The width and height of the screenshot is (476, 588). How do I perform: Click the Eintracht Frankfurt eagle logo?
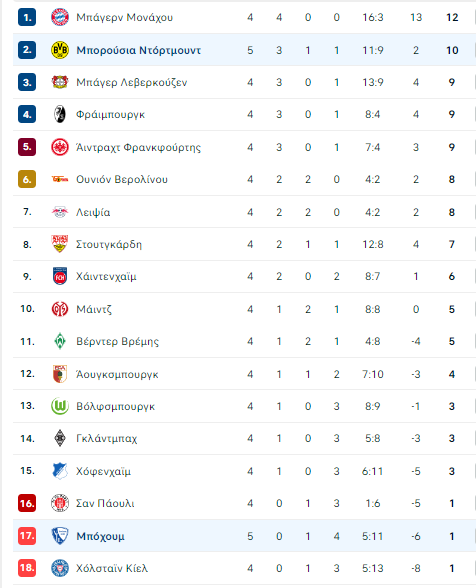(60, 147)
